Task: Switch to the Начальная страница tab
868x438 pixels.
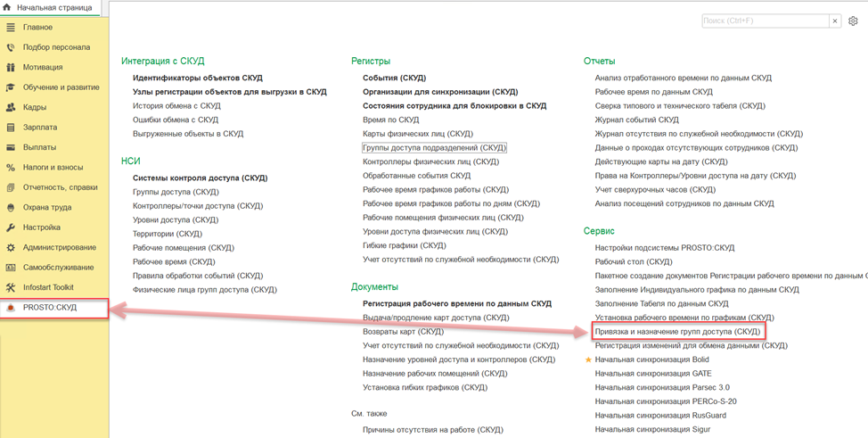Action: pos(53,8)
